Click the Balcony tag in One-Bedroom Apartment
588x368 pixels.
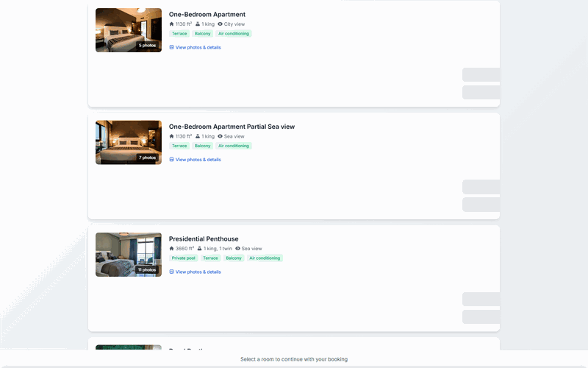pyautogui.click(x=203, y=34)
